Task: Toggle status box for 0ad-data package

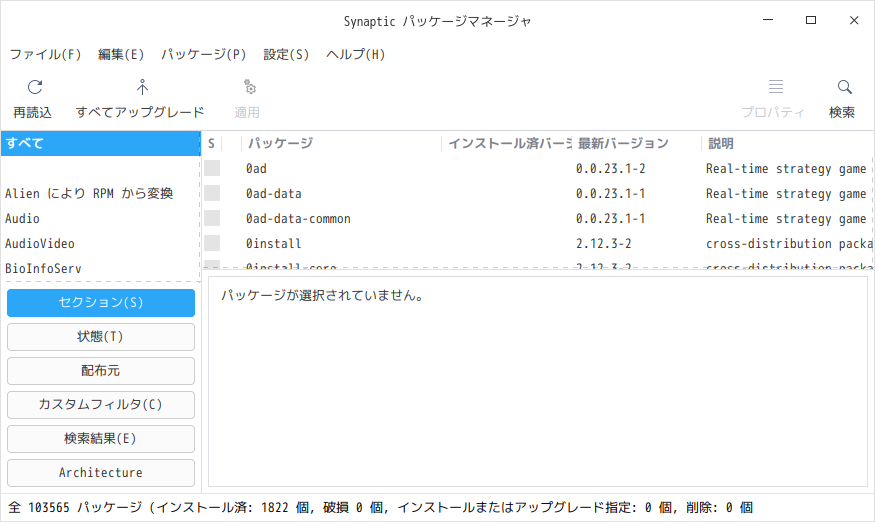Action: 212,193
